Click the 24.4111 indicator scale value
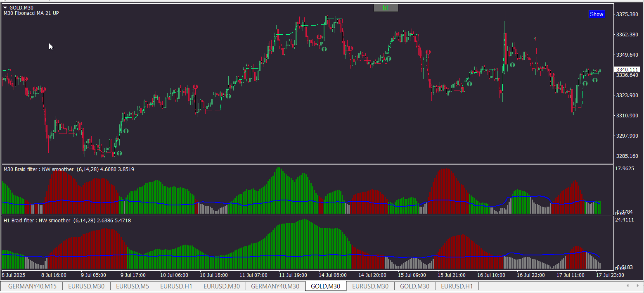Image resolution: width=644 pixels, height=293 pixels. (x=625, y=219)
